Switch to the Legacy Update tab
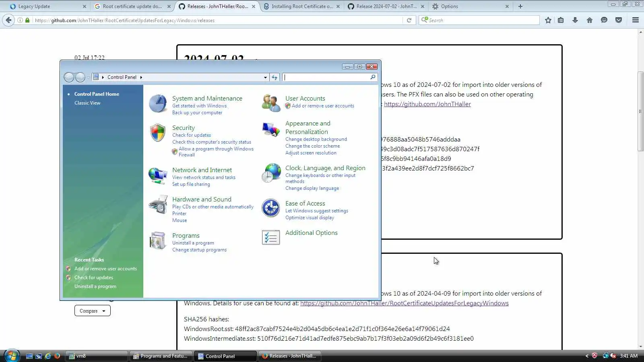 click(x=48, y=6)
